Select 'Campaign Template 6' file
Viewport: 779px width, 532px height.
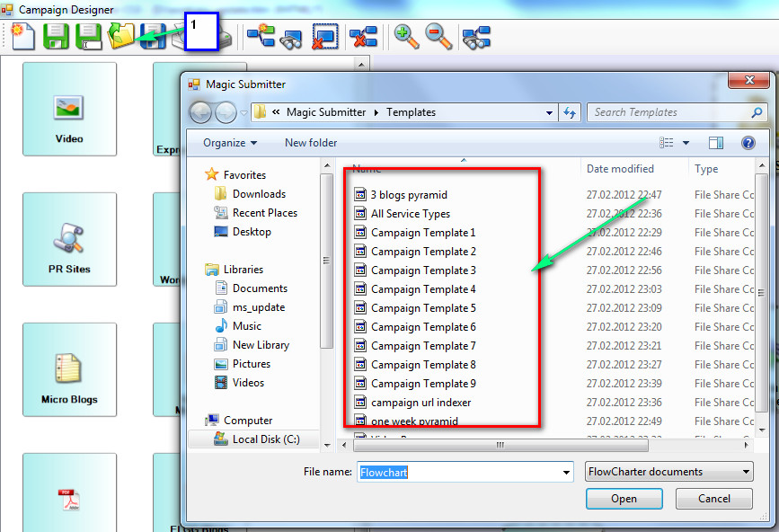[x=415, y=327]
